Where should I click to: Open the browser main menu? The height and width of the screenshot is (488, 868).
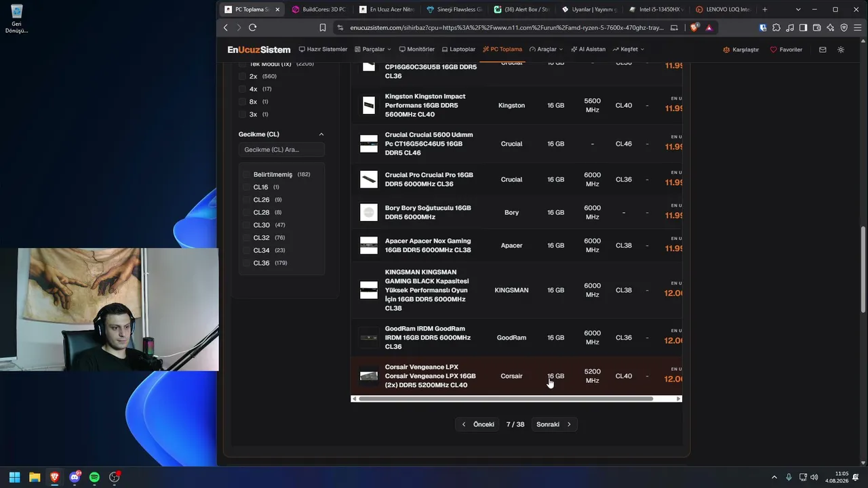(857, 28)
